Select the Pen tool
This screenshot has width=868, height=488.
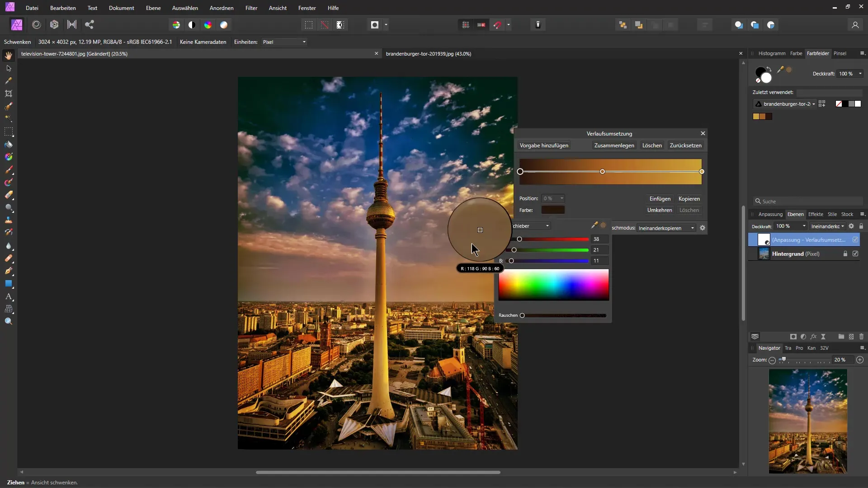(9, 271)
